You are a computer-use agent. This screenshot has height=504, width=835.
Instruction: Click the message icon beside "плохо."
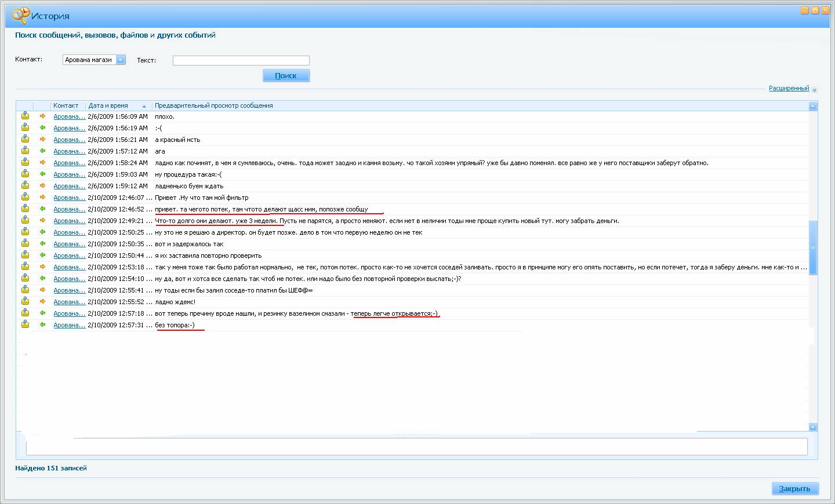pos(25,116)
